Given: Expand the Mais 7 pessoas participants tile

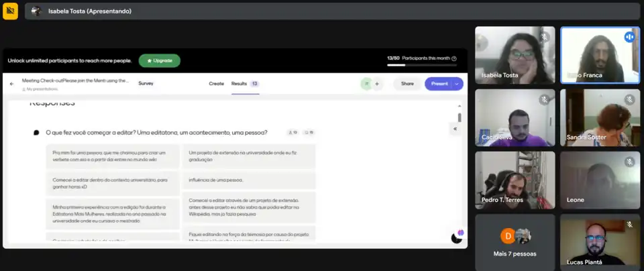Looking at the screenshot, I should coord(515,241).
